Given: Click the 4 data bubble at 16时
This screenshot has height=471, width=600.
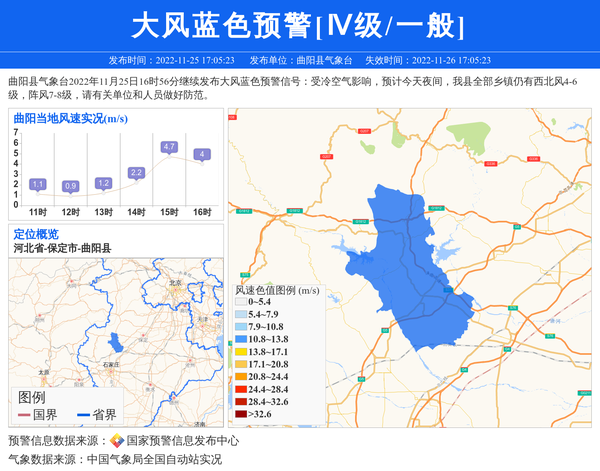Looking at the screenshot, I should 202,154.
